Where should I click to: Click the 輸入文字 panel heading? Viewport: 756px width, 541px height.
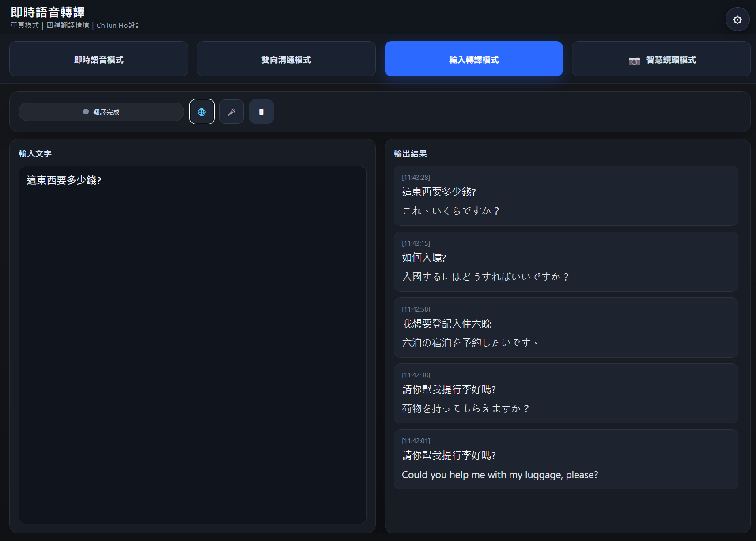35,154
